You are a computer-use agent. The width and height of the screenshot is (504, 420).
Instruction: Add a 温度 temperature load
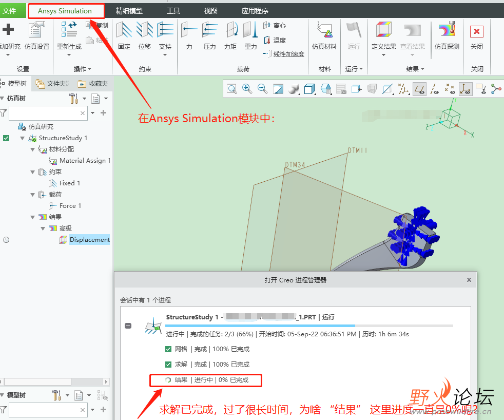(x=275, y=40)
